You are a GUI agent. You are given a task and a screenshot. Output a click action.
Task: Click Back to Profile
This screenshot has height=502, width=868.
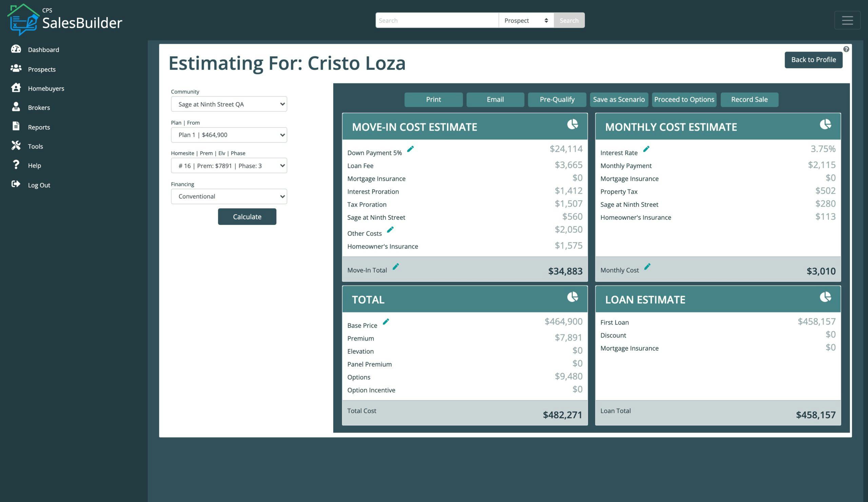(x=813, y=59)
